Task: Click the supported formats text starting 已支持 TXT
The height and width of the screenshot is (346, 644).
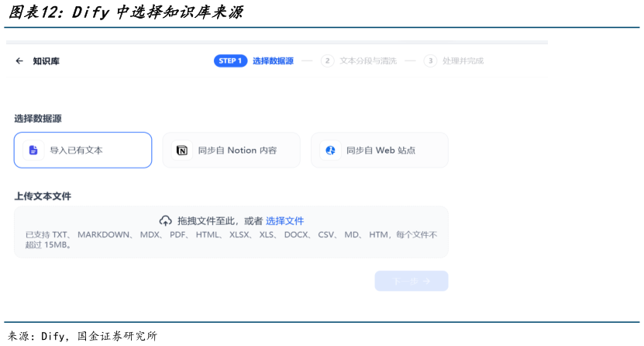Action: [231, 240]
